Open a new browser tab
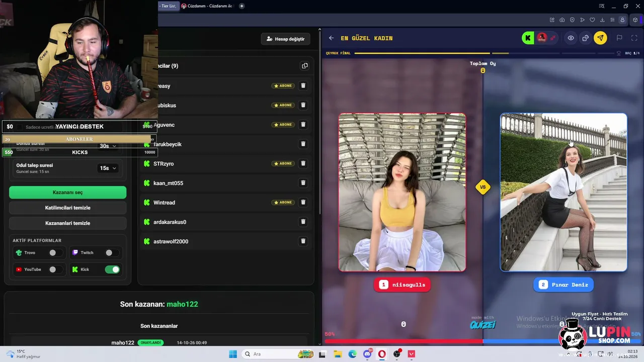The height and width of the screenshot is (362, 644). [x=242, y=6]
